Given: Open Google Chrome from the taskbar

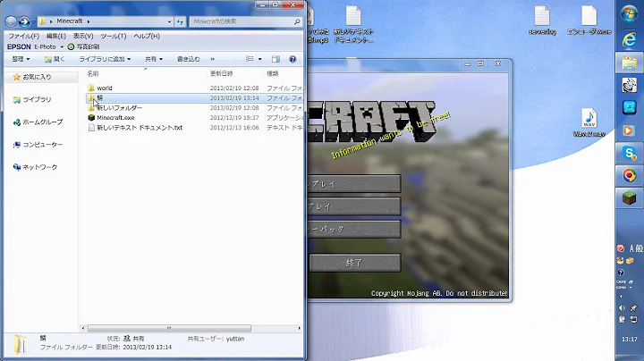Looking at the screenshot, I should click(629, 175).
